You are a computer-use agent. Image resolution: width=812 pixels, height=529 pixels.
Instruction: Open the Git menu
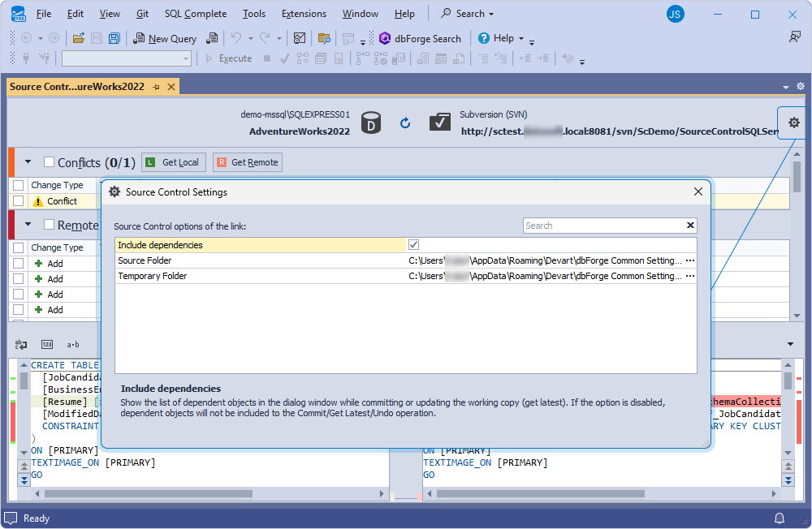point(142,14)
